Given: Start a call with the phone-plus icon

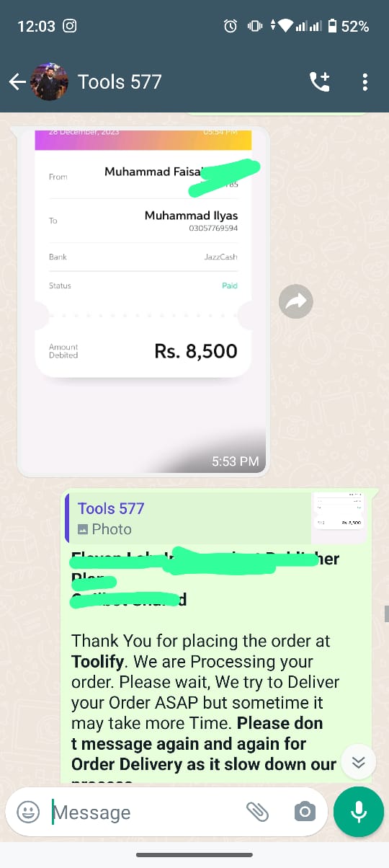Looking at the screenshot, I should pyautogui.click(x=319, y=82).
